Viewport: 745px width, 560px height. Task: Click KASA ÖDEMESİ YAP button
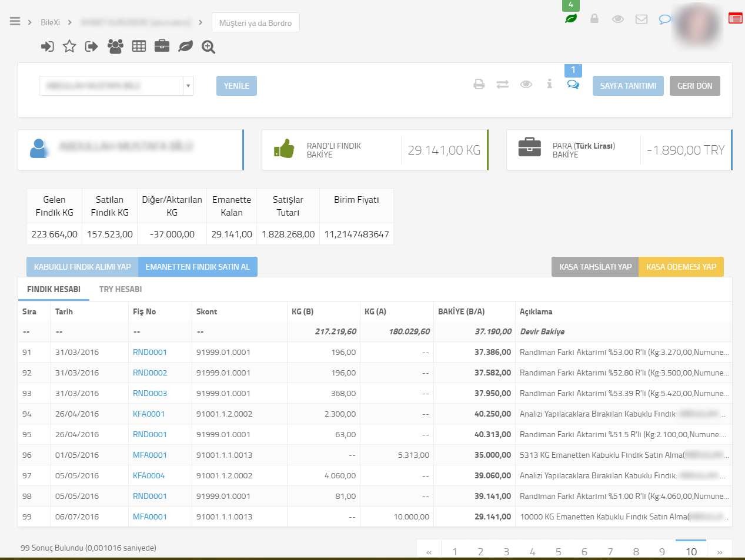(x=681, y=267)
